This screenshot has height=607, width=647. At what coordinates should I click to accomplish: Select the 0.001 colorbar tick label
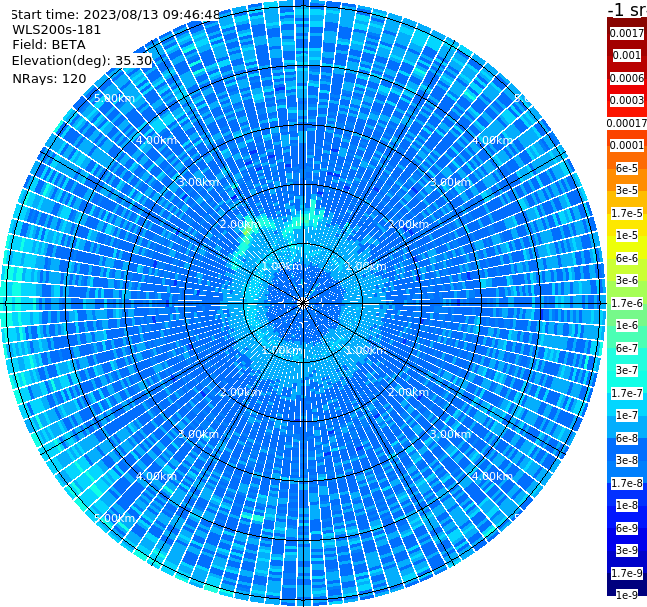[627, 55]
